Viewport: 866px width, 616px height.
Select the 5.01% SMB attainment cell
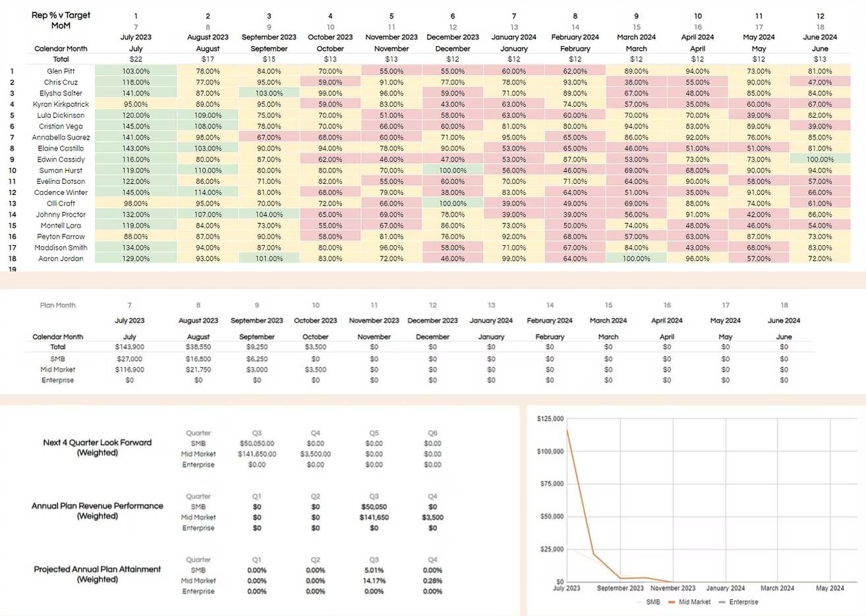point(374,571)
